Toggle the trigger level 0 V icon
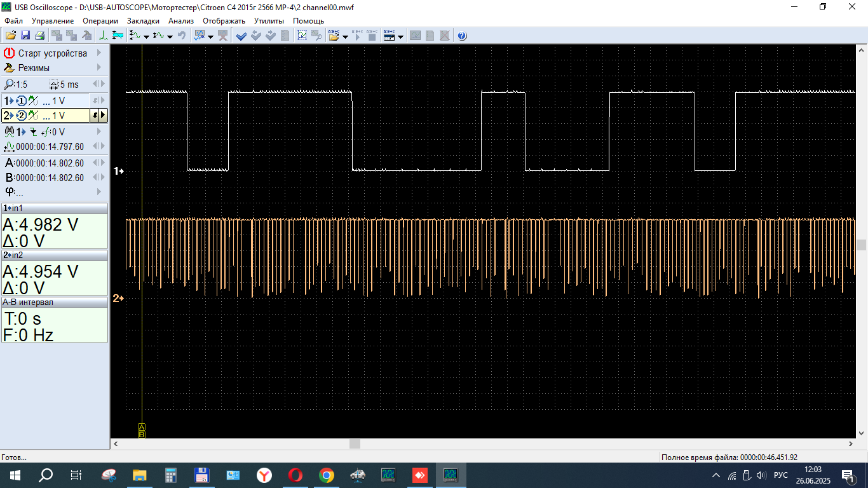 46,132
